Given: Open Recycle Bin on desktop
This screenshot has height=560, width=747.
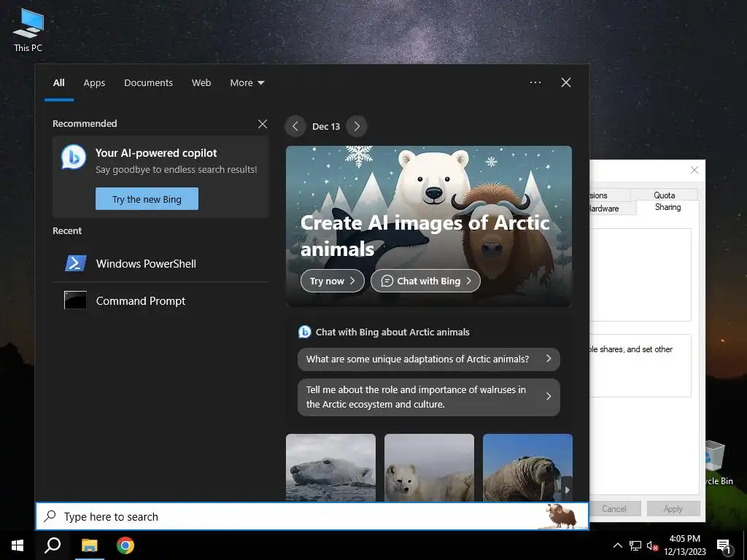Looking at the screenshot, I should click(x=717, y=464).
